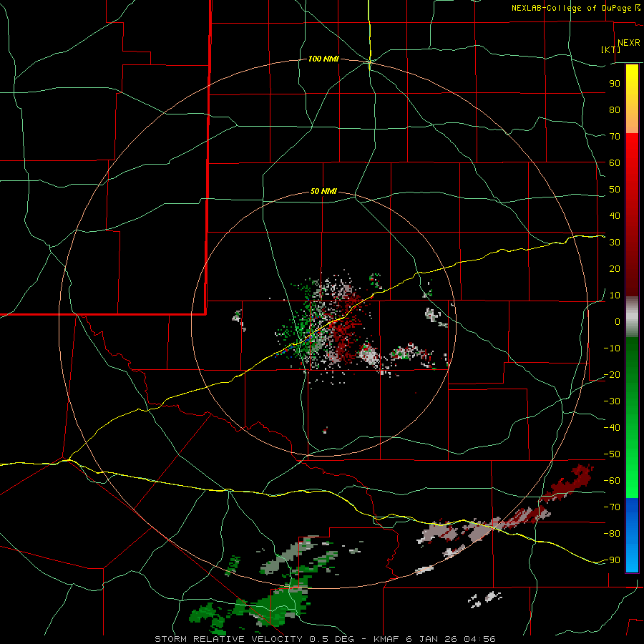Click the -40 value on velocity scale
This screenshot has width=644, height=644.
coord(612,428)
